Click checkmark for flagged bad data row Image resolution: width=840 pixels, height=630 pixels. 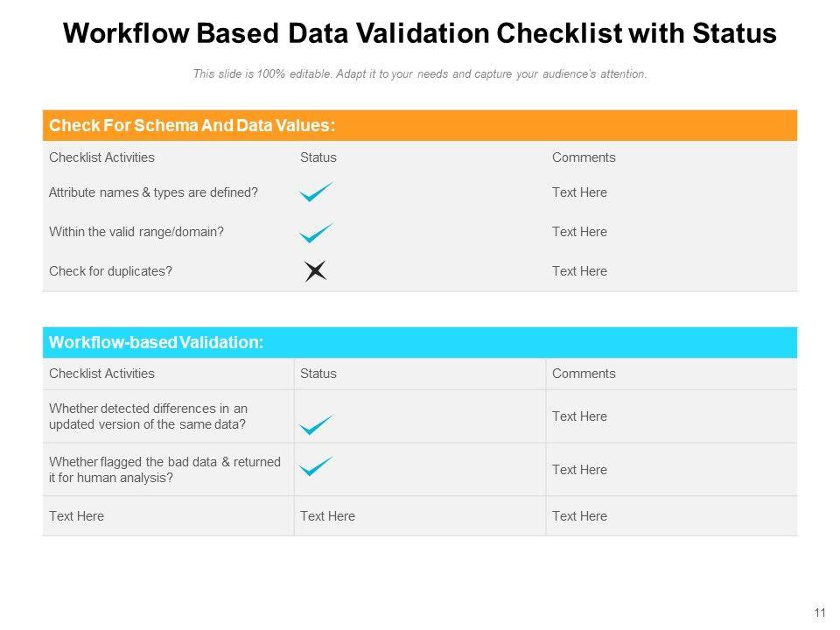click(316, 466)
